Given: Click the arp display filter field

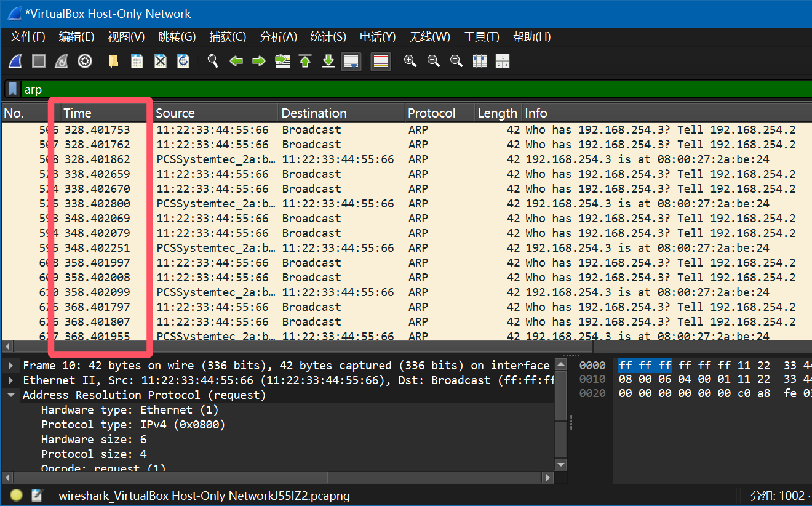Looking at the screenshot, I should tap(369, 89).
